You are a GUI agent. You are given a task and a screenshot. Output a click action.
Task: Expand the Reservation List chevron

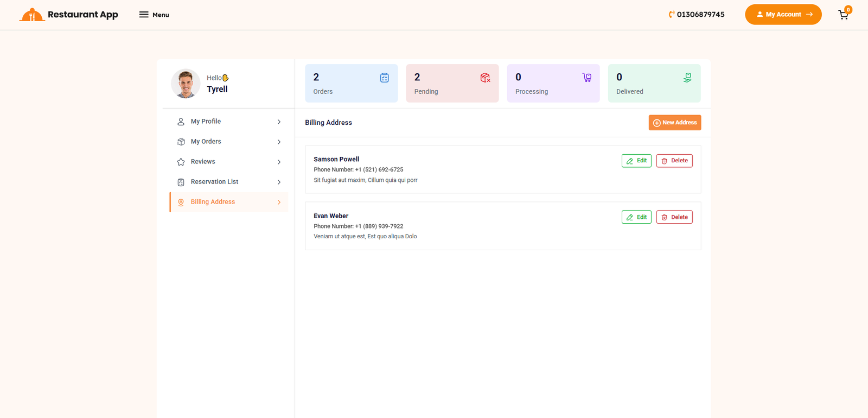pos(279,182)
